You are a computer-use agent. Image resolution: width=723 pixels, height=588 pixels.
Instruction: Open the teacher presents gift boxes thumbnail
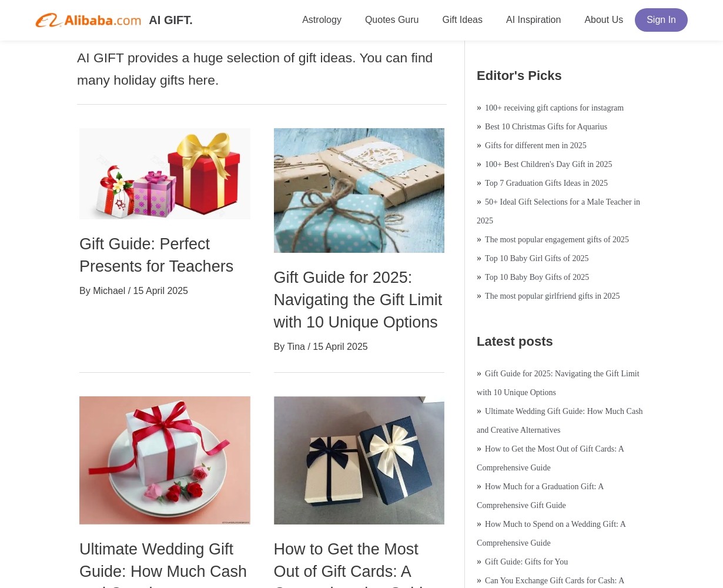pyautogui.click(x=165, y=173)
